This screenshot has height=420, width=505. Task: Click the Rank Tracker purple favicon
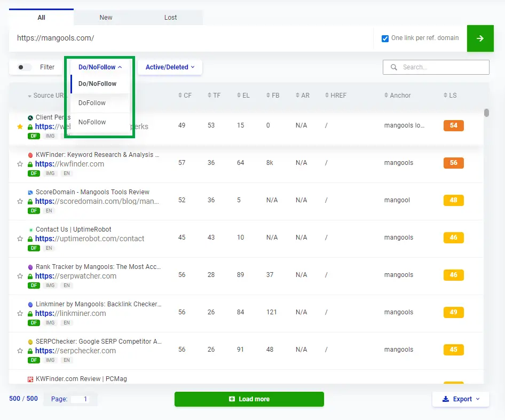pyautogui.click(x=30, y=267)
